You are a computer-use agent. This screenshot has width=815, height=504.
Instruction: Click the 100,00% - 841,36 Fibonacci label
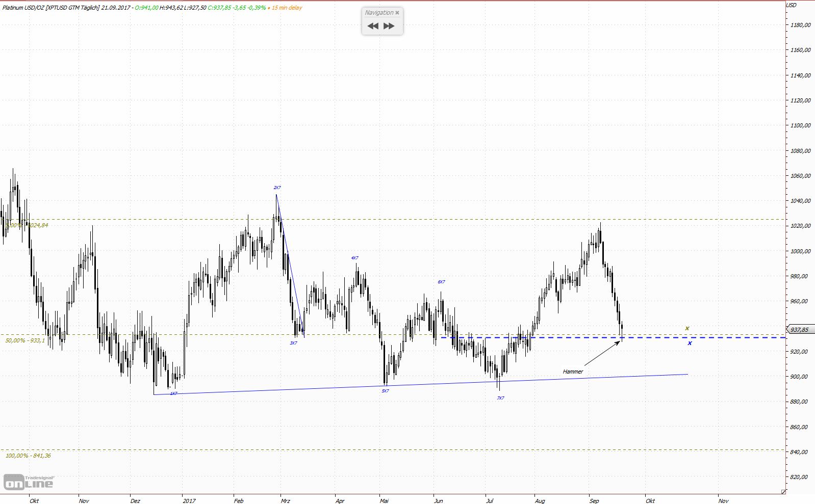point(28,456)
